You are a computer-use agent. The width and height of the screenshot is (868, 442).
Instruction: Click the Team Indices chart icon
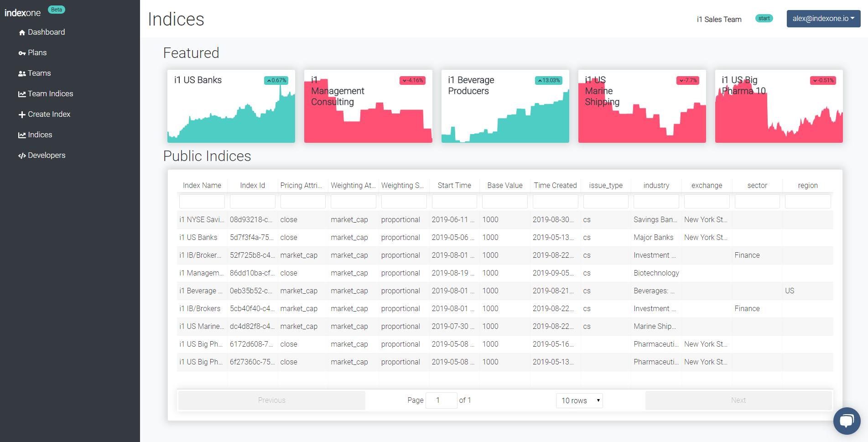22,94
